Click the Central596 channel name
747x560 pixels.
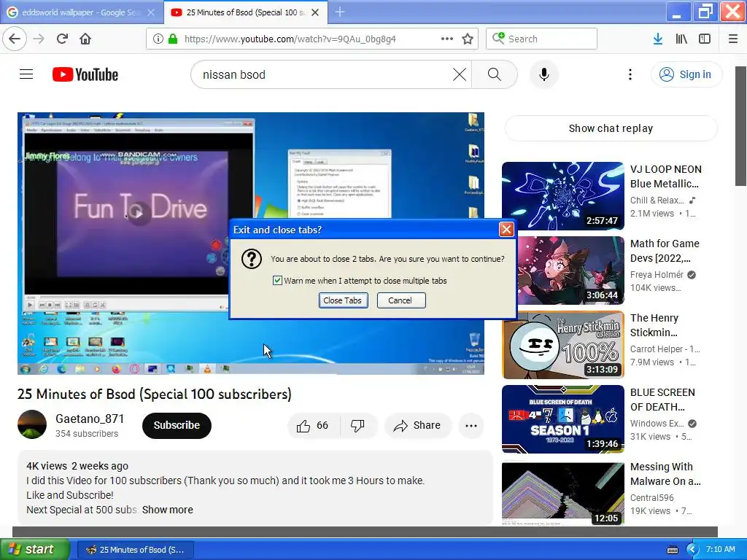[x=651, y=497]
